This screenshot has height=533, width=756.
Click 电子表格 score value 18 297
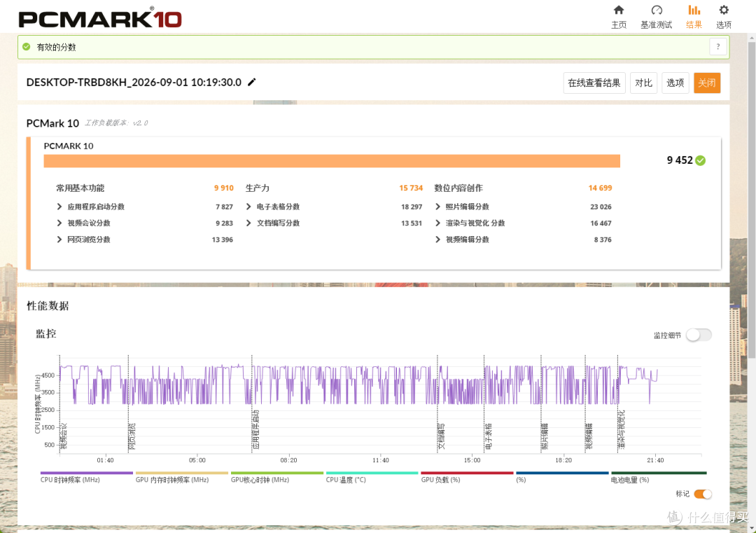(x=412, y=207)
